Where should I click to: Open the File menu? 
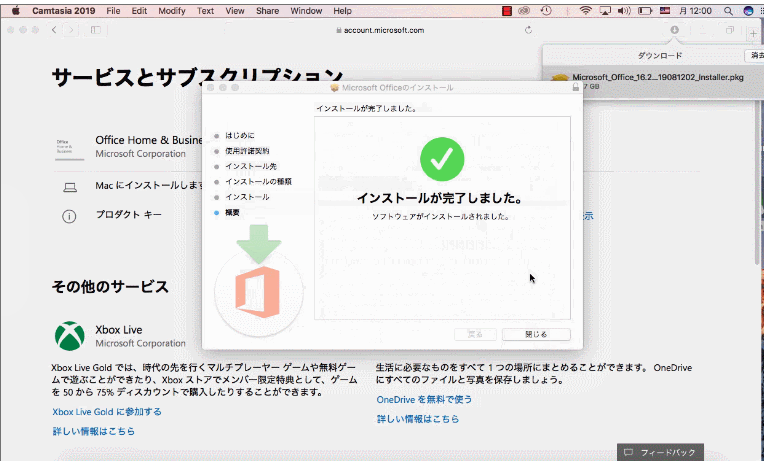(113, 11)
